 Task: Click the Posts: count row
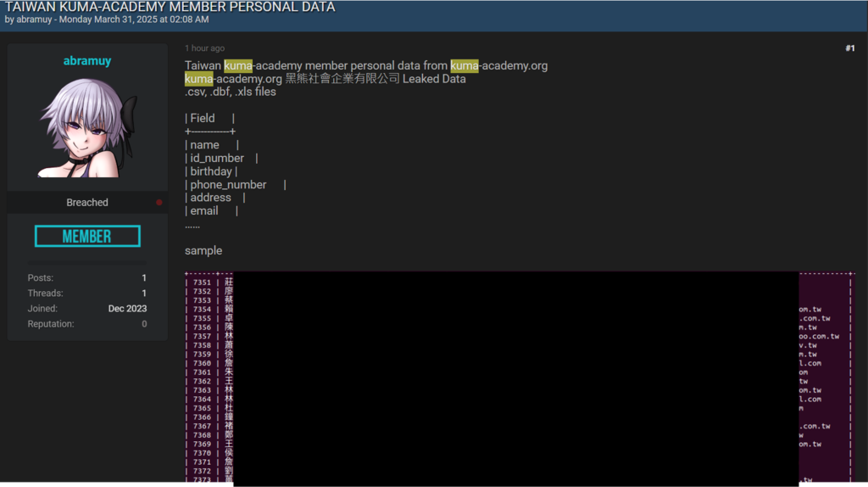87,278
